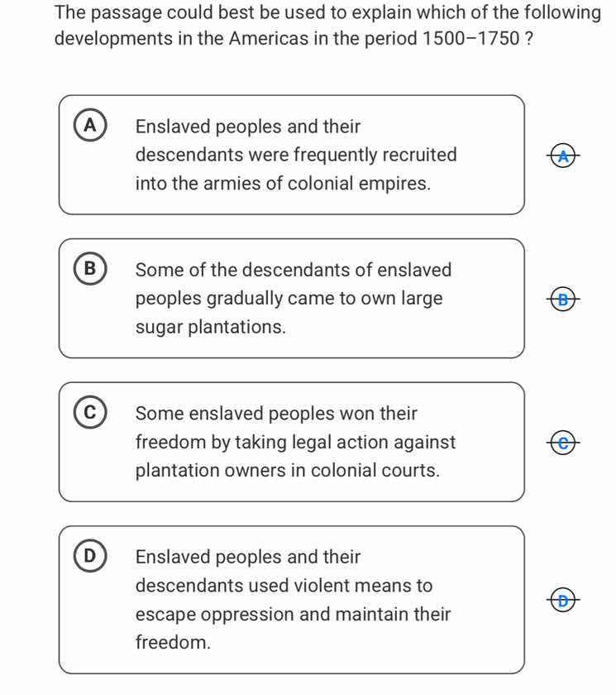Click the answer referencing 'colonial courts'

(x=294, y=442)
